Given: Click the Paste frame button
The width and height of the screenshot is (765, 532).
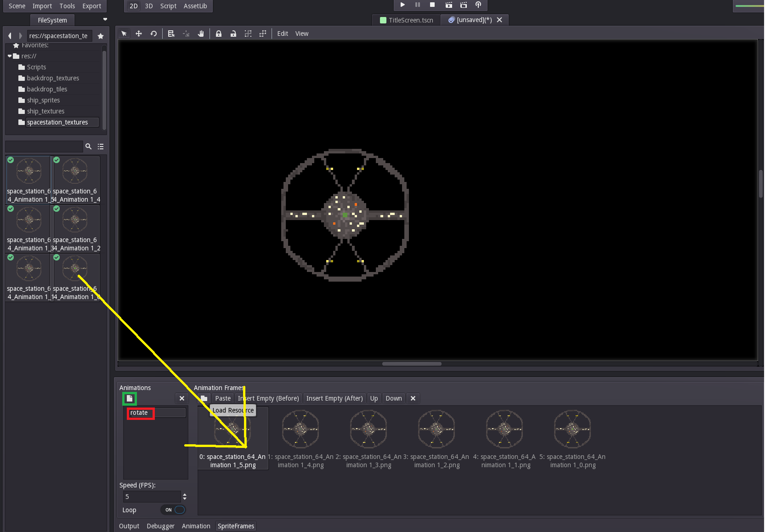Looking at the screenshot, I should 223,398.
